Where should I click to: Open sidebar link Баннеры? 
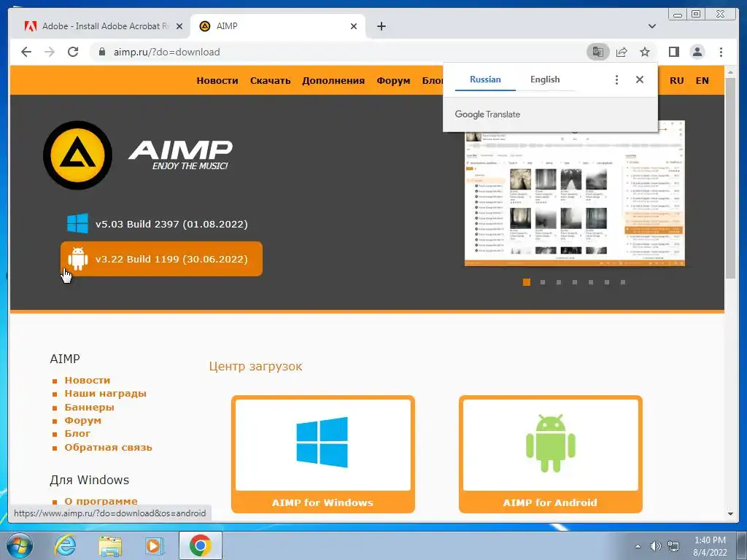(x=89, y=407)
